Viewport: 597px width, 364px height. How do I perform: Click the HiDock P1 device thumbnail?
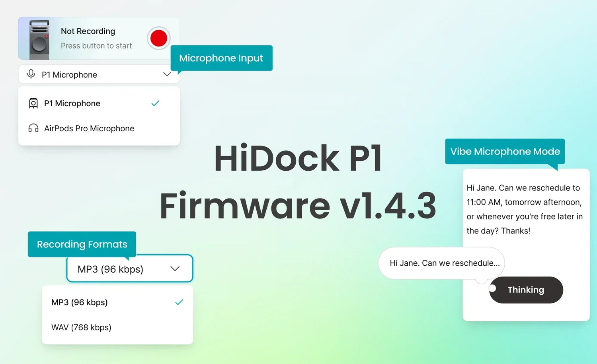tap(39, 40)
